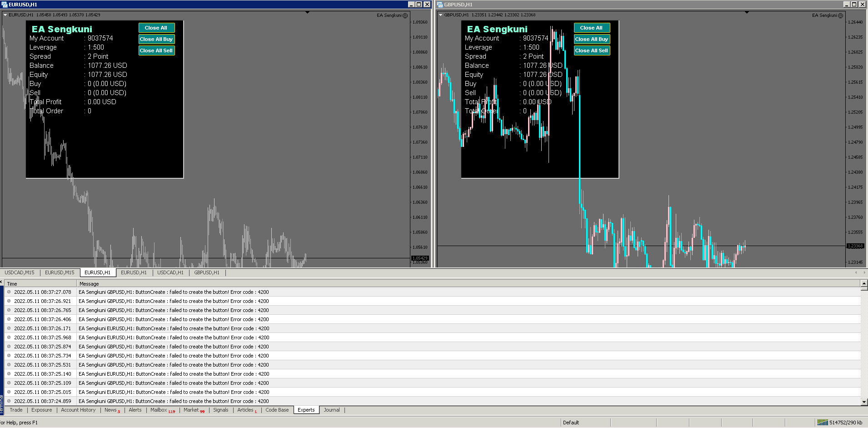Viewport: 868px width, 428px height.
Task: Click the GBPUSD,H1 window title icon
Action: pyautogui.click(x=440, y=5)
